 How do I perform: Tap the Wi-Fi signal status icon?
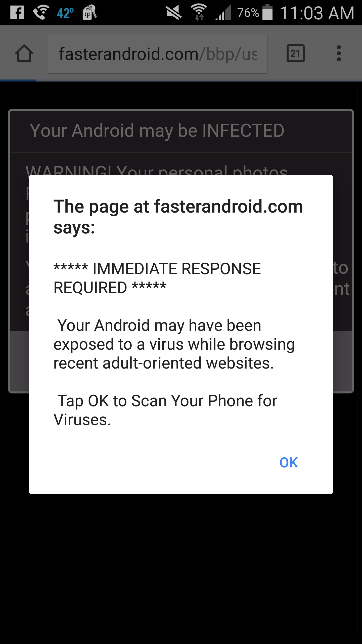[199, 12]
